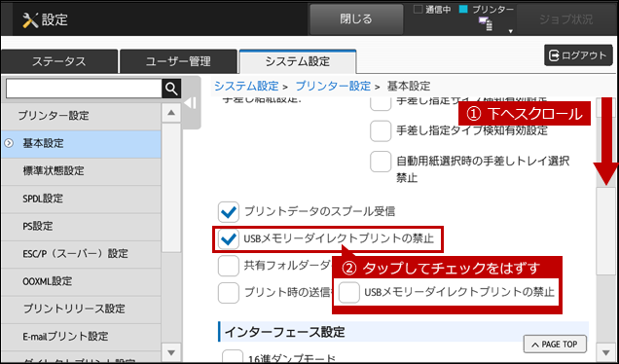Click the main panel scroll down arrow
619x364 pixels.
pyautogui.click(x=605, y=352)
